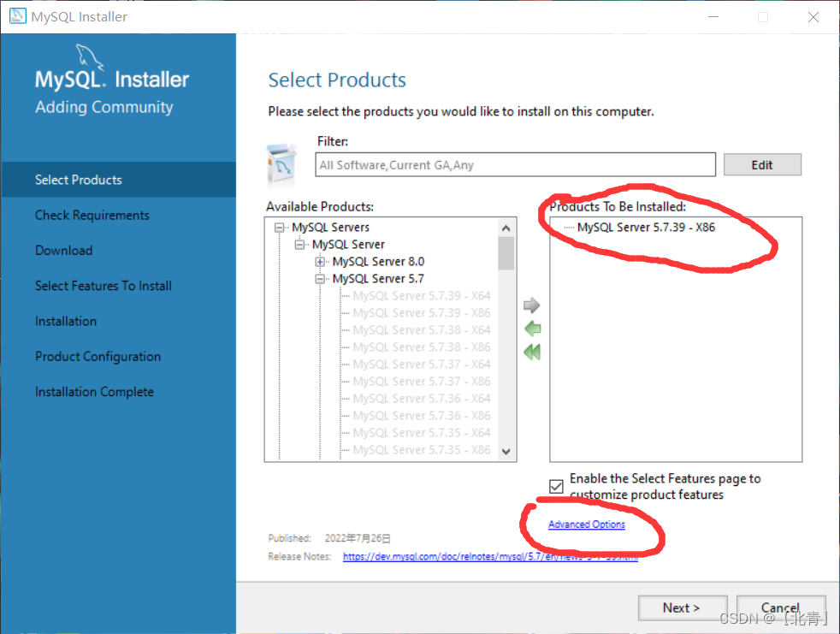Image resolution: width=840 pixels, height=634 pixels.
Task: Select MySQL Server 5.7.36 - X86
Action: 422,416
